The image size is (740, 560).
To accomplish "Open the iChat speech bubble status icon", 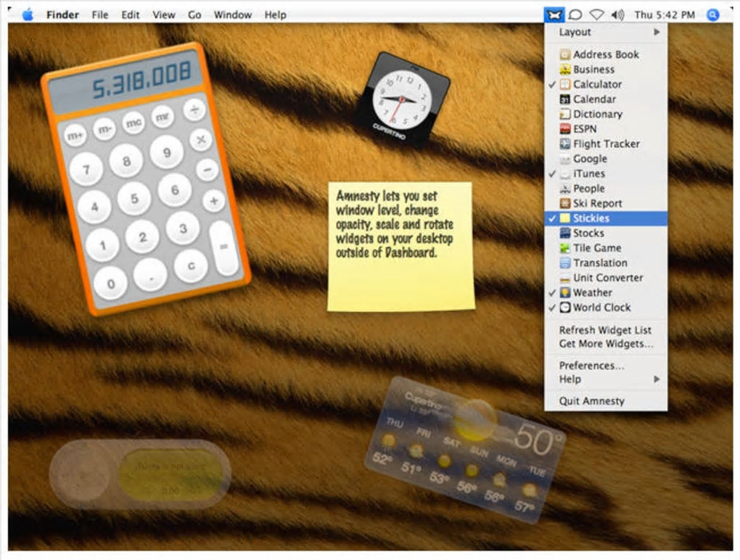I will 575,15.
